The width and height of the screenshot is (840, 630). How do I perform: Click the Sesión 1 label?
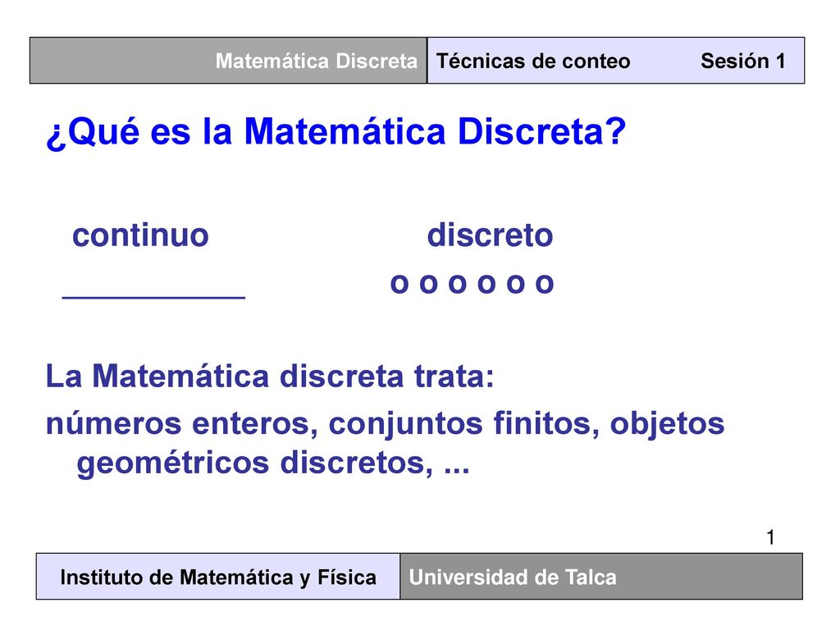coord(743,61)
